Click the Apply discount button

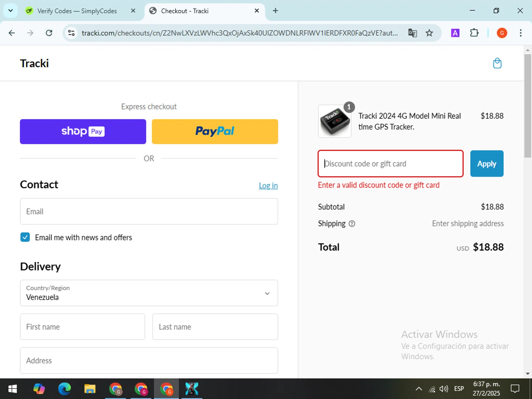coord(487,164)
